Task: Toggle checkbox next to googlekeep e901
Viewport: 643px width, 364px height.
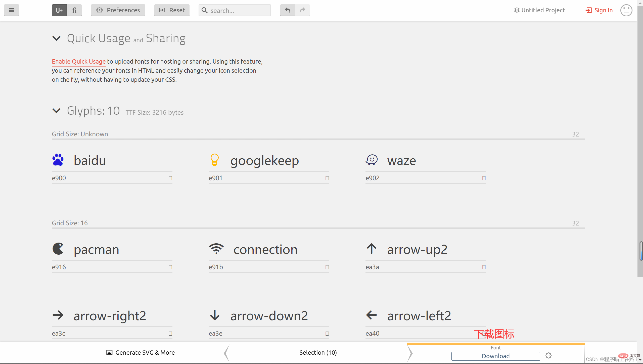Action: (327, 177)
